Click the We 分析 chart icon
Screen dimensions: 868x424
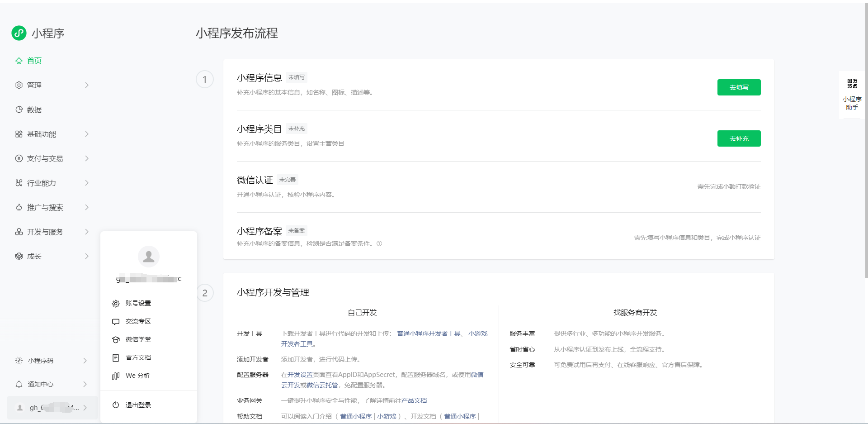[x=116, y=376]
